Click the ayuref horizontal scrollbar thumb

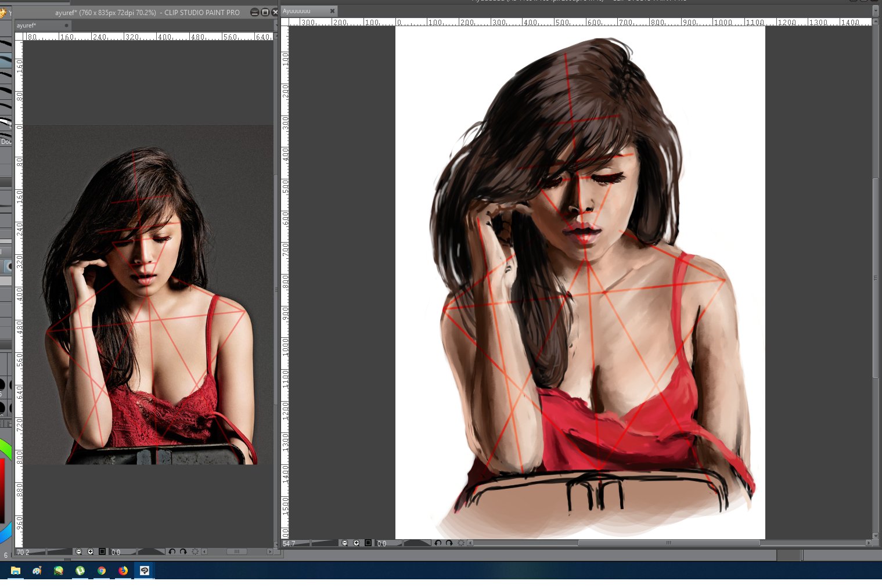pos(236,551)
